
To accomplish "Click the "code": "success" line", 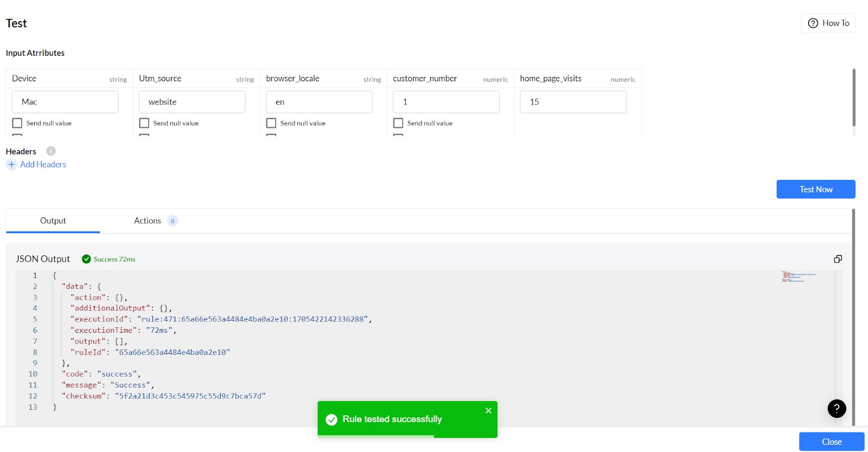I will [101, 374].
